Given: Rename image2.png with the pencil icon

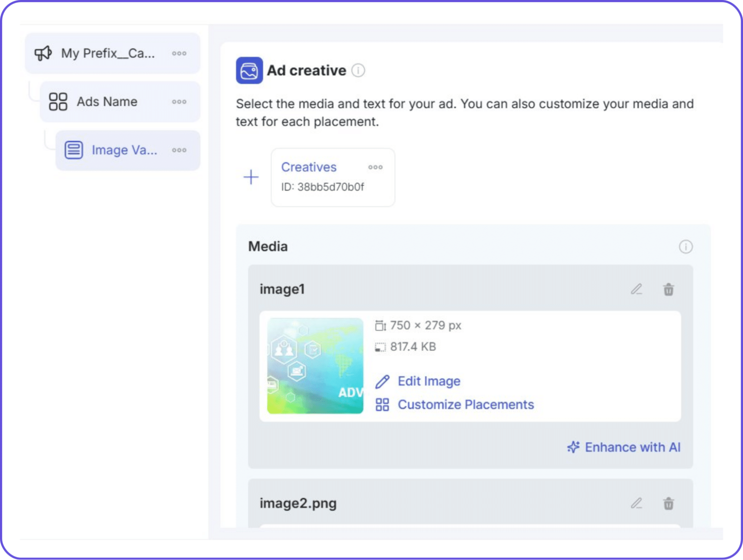Looking at the screenshot, I should pos(637,503).
